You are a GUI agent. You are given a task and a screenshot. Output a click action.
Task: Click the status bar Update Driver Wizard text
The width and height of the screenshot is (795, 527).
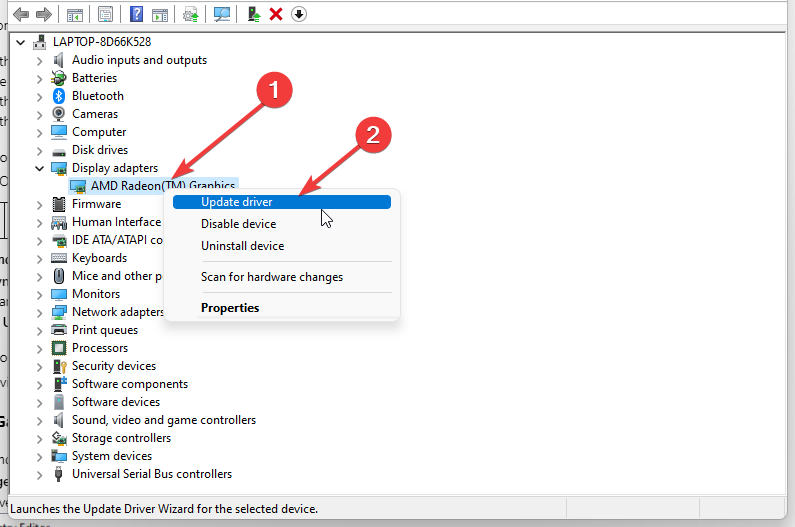pos(164,509)
